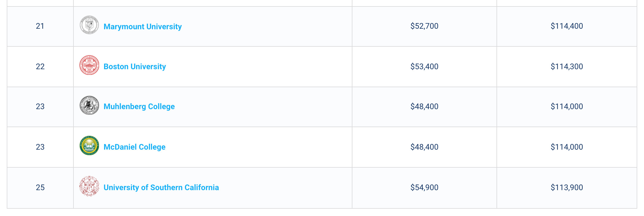Select the $114,300 salary value
Viewport: 644px width, 216px height.
click(x=567, y=67)
